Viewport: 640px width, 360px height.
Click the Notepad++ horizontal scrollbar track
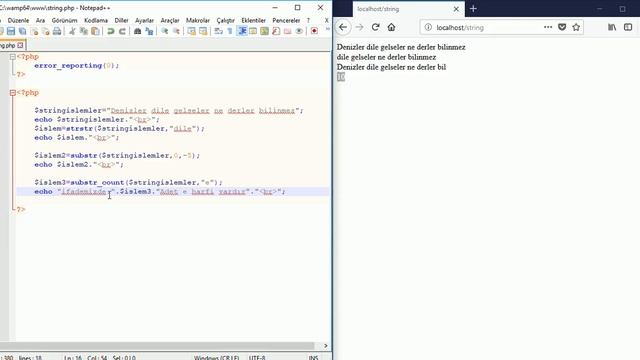(x=157, y=346)
